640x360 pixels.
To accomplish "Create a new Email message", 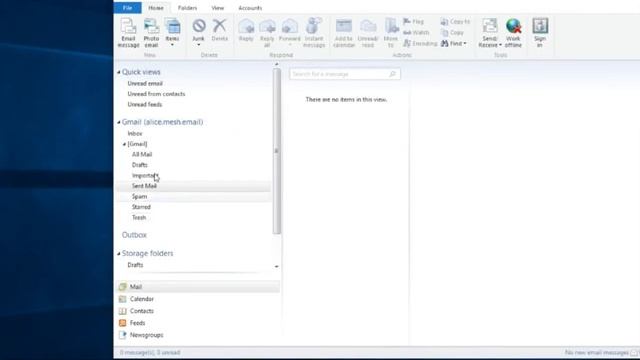I will tap(129, 33).
